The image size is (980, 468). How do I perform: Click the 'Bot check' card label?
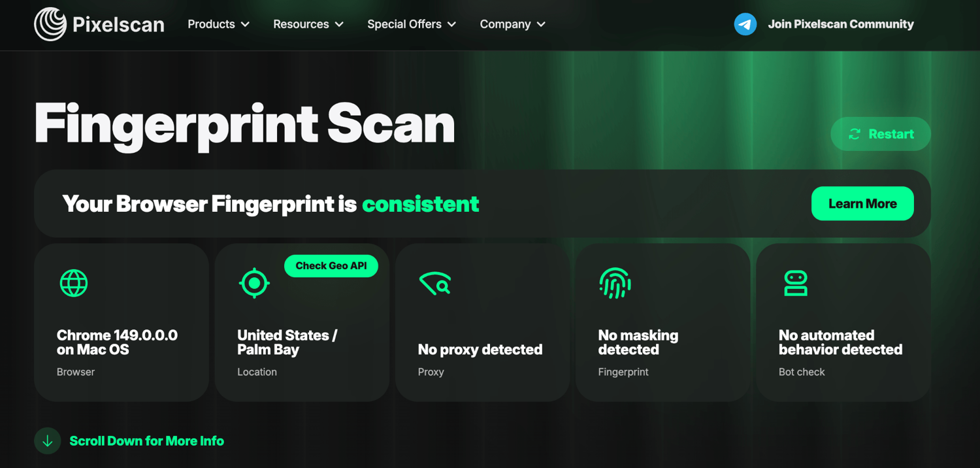coord(802,372)
